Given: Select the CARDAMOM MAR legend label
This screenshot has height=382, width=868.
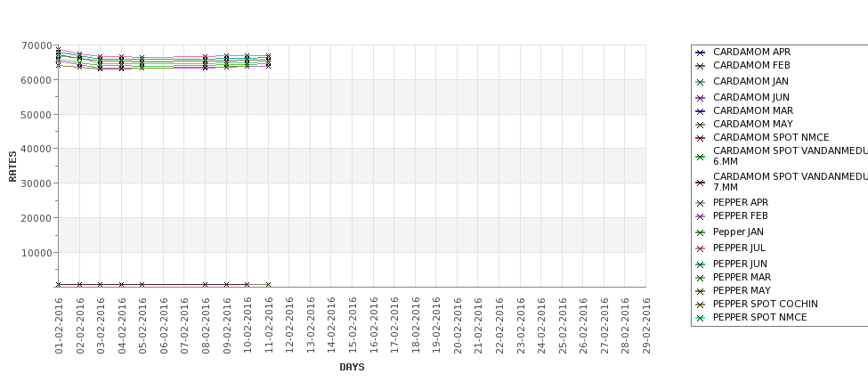Looking at the screenshot, I should coord(753,110).
